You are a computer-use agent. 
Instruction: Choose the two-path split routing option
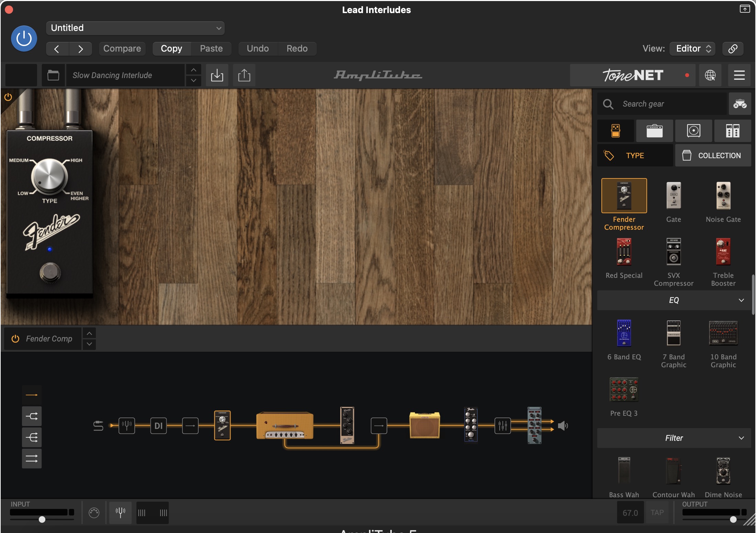(32, 416)
